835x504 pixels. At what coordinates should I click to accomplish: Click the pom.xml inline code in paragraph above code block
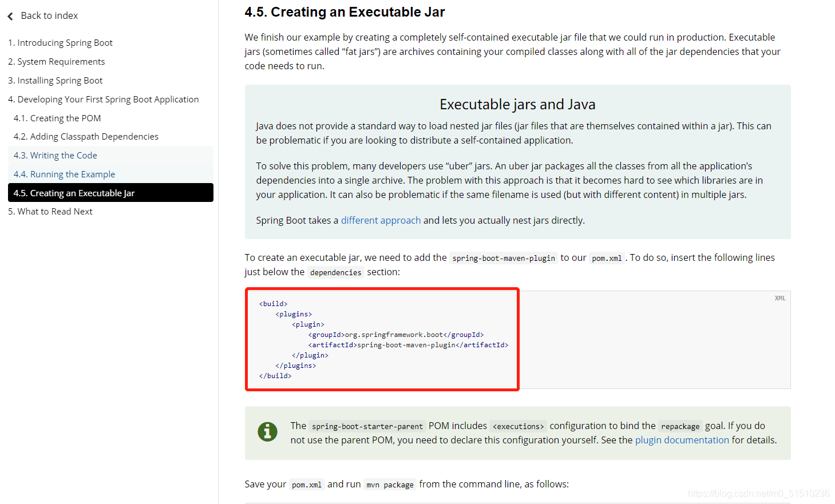[x=607, y=258]
